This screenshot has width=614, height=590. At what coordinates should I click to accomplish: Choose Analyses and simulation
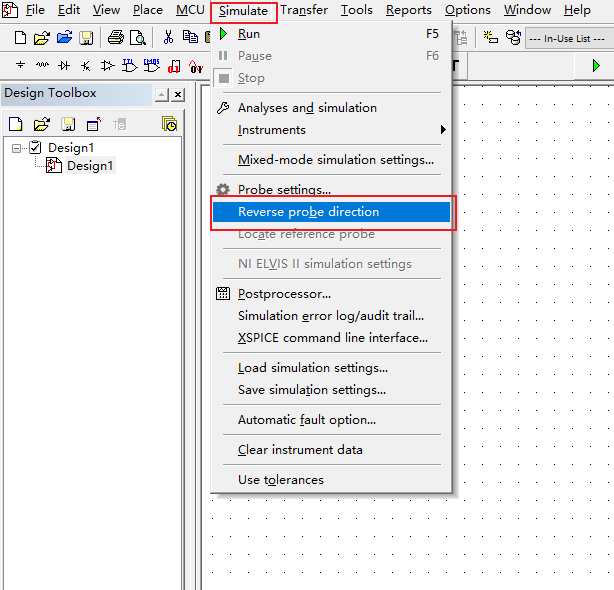pos(331,108)
